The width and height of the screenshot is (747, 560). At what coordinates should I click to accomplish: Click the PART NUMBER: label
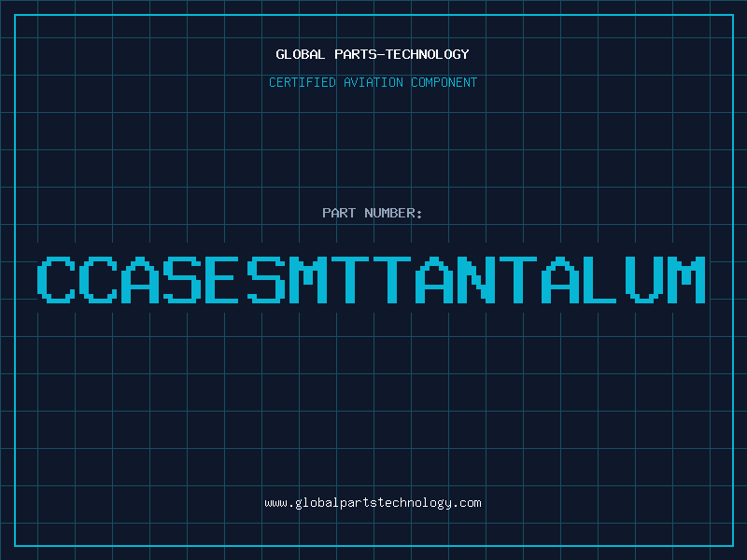[x=373, y=213]
